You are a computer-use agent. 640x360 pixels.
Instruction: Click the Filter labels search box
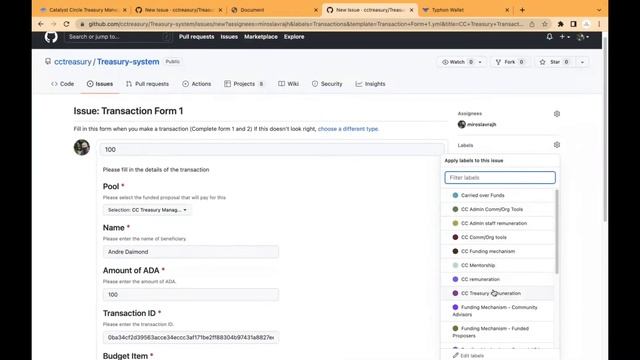tap(500, 178)
